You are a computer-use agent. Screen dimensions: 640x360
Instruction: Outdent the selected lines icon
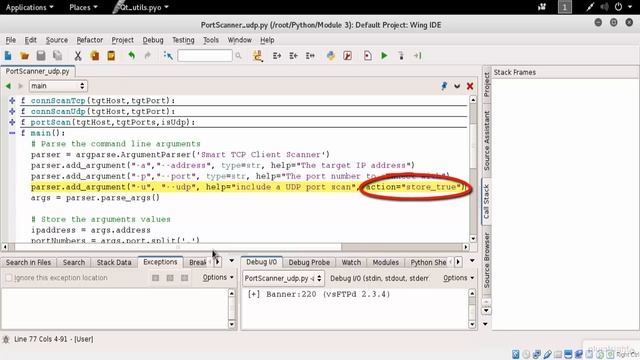point(293,56)
